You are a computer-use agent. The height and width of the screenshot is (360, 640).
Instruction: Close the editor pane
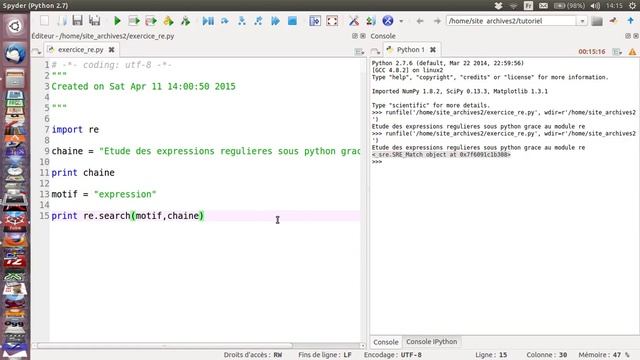click(362, 36)
